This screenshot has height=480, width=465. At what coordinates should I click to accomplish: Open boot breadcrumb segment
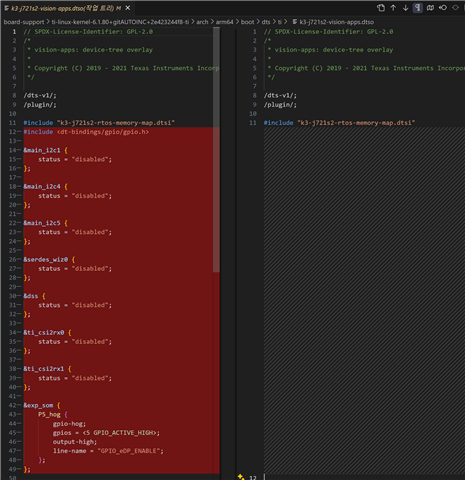247,22
